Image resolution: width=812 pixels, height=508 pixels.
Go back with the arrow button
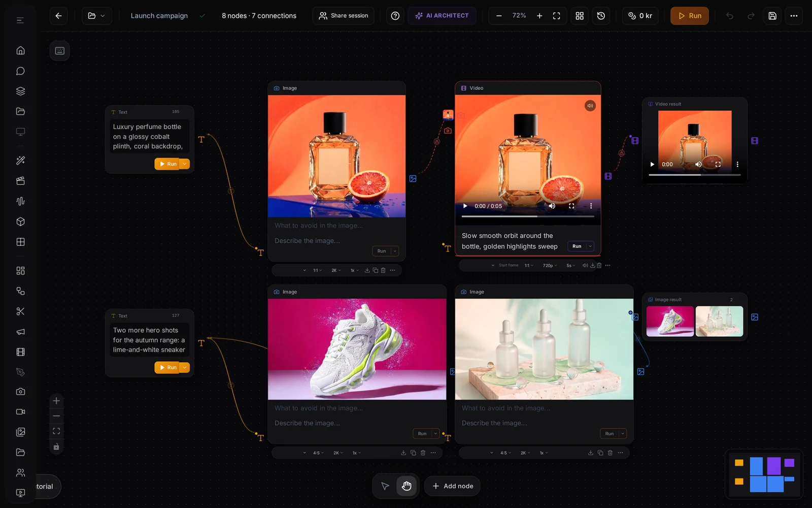[58, 16]
